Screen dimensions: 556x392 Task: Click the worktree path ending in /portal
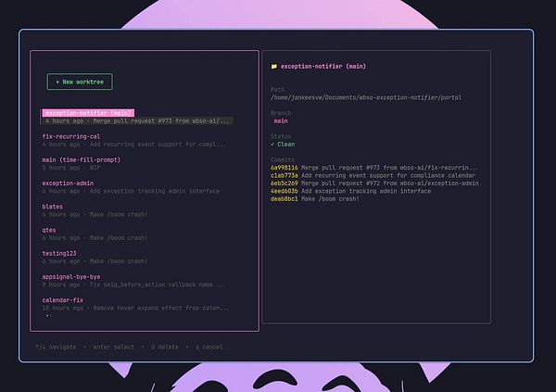[x=366, y=97]
